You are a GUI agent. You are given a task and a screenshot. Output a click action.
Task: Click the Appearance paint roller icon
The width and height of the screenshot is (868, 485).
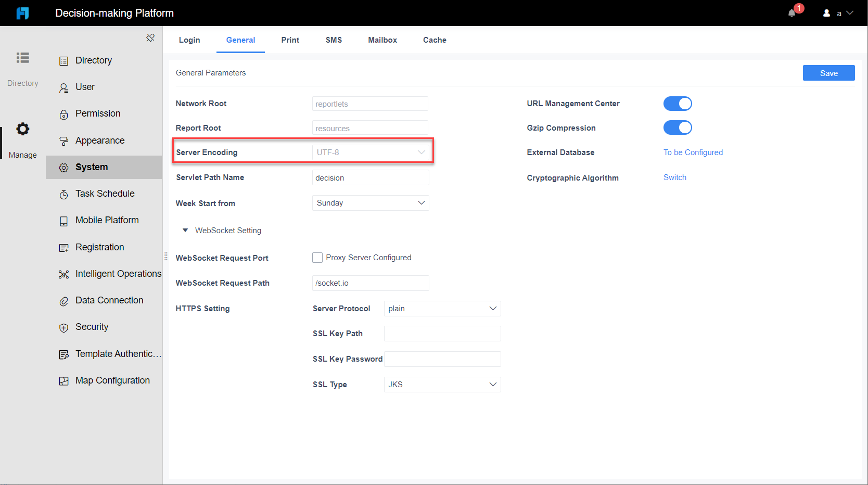pyautogui.click(x=63, y=141)
